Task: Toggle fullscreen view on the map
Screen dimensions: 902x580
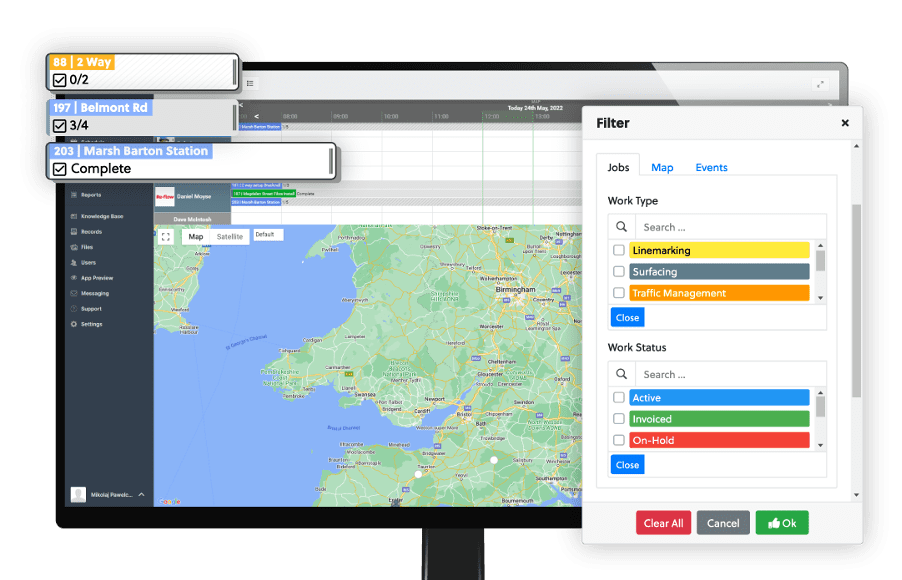Action: [x=166, y=237]
